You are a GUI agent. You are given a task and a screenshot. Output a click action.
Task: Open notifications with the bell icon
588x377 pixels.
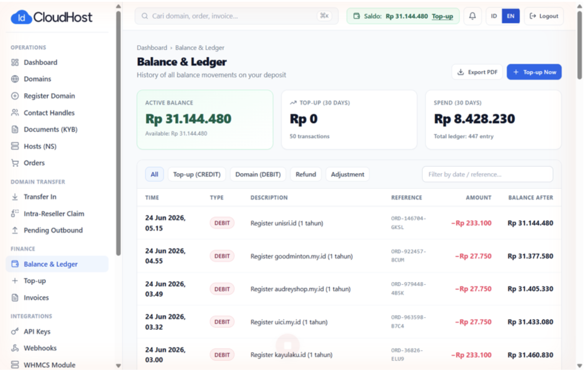[472, 16]
